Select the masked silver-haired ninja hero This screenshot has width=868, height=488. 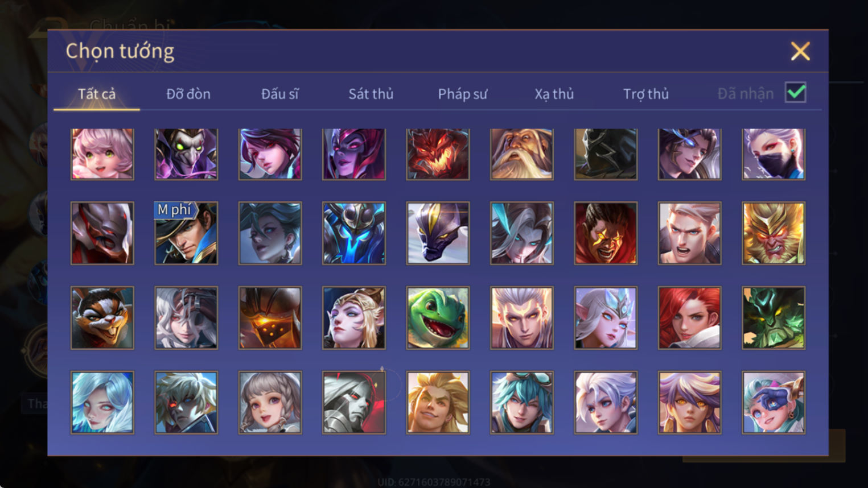click(774, 154)
